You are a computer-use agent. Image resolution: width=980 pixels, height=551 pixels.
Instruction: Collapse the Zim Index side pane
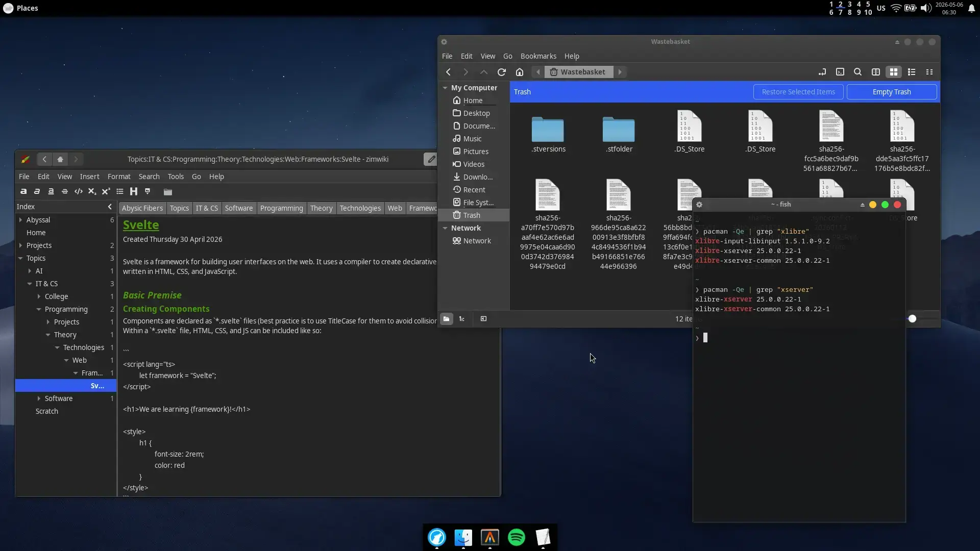pyautogui.click(x=110, y=207)
